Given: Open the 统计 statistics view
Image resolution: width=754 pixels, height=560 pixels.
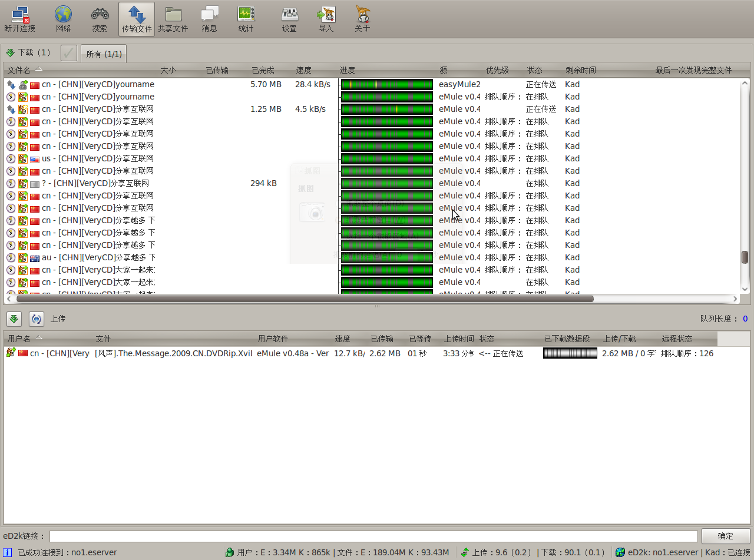Looking at the screenshot, I should pos(246,19).
